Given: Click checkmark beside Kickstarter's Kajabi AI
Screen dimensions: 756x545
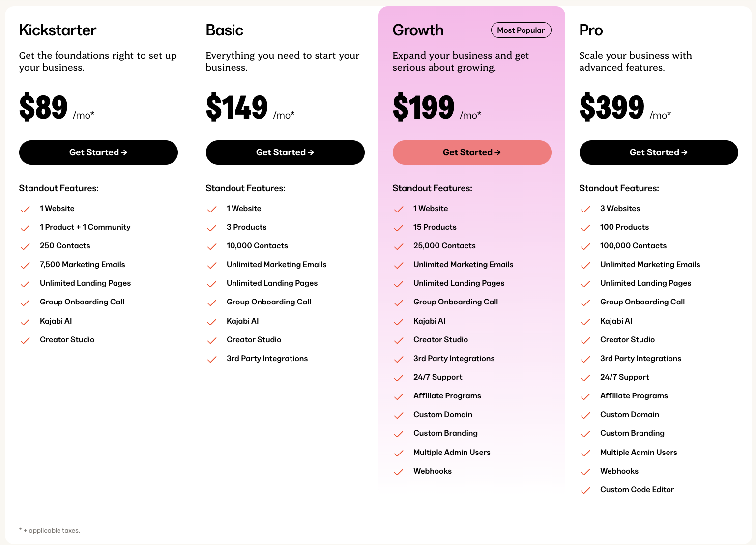Looking at the screenshot, I should [x=25, y=322].
